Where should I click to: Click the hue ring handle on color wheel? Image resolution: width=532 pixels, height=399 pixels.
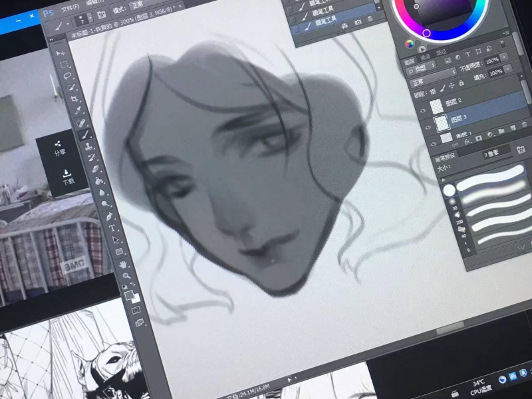(426, 33)
